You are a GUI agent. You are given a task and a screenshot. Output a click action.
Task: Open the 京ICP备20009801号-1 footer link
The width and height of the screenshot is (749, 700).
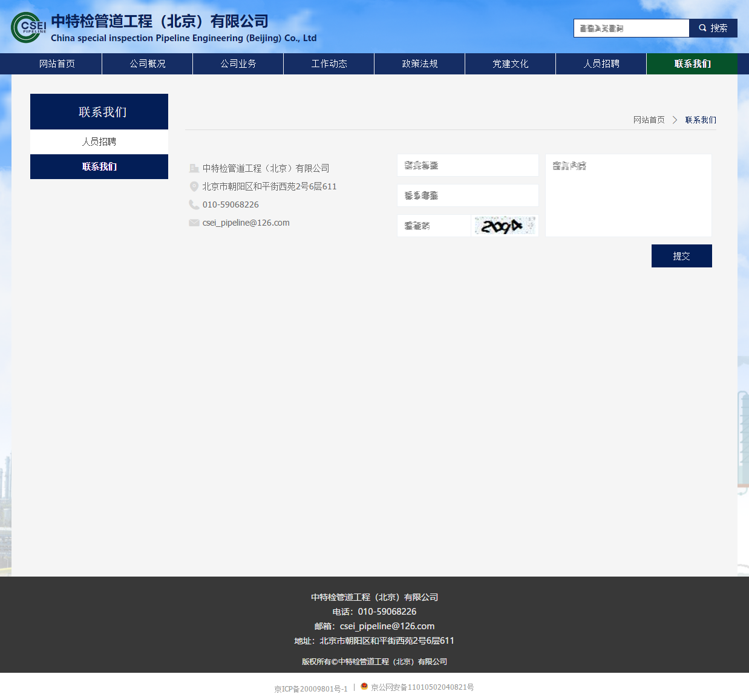tap(311, 689)
